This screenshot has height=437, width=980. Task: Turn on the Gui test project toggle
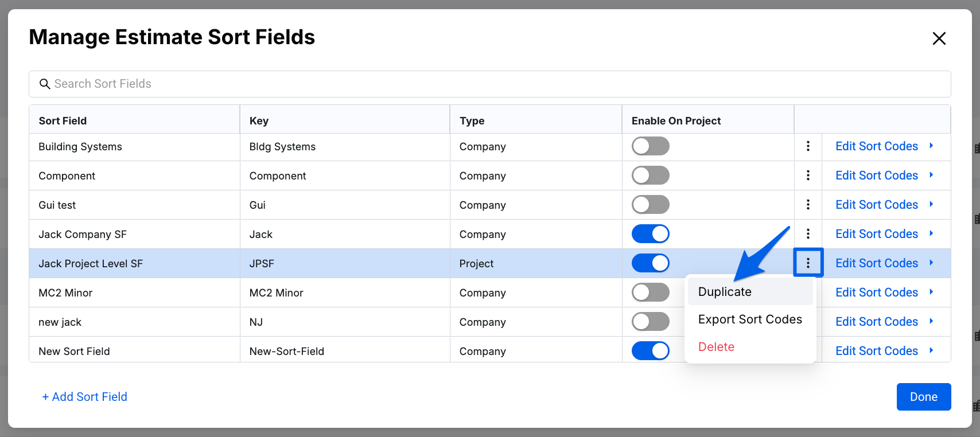pos(650,205)
